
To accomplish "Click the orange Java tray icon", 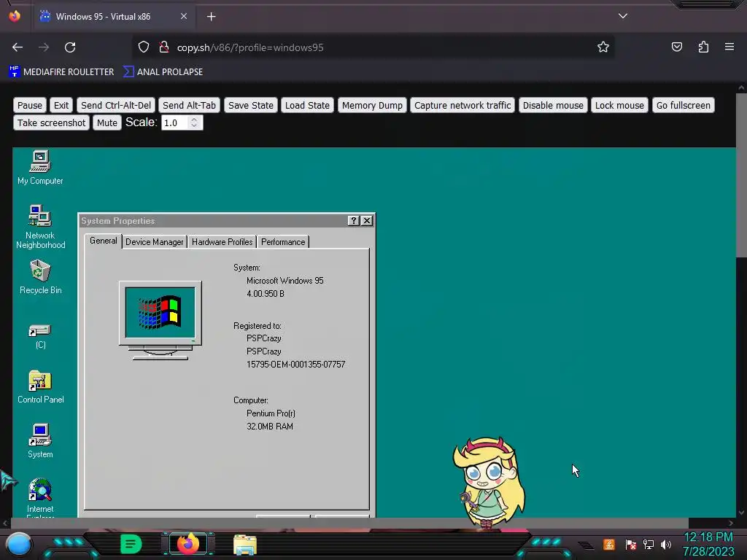I will point(609,544).
